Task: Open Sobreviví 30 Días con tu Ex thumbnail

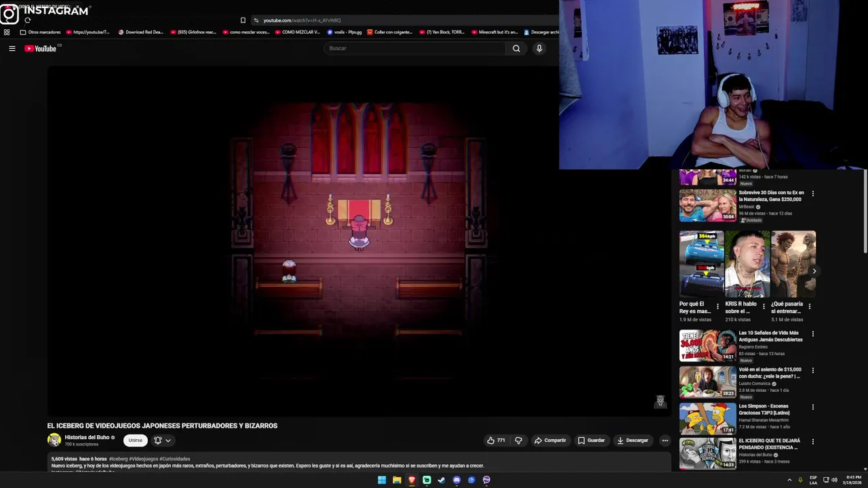Action: click(707, 206)
